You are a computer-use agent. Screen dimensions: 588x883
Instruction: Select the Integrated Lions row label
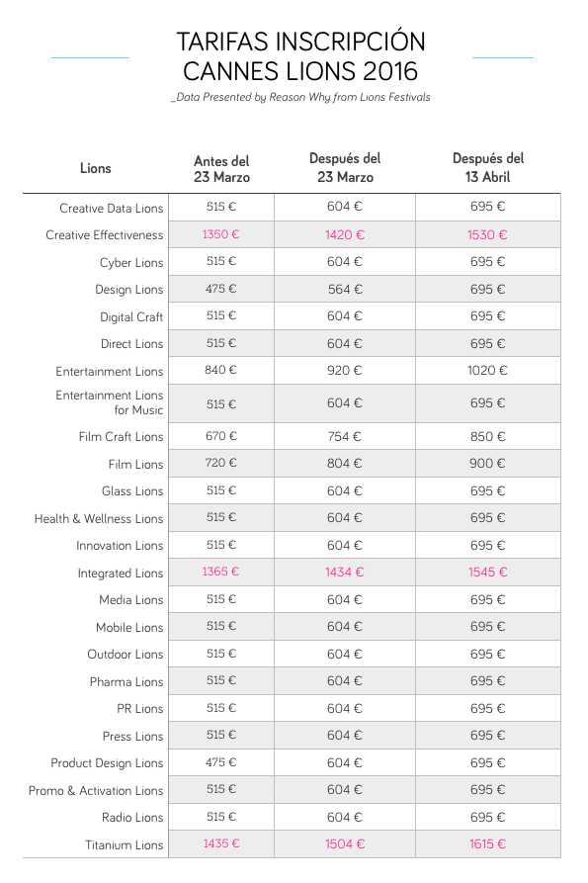121,574
